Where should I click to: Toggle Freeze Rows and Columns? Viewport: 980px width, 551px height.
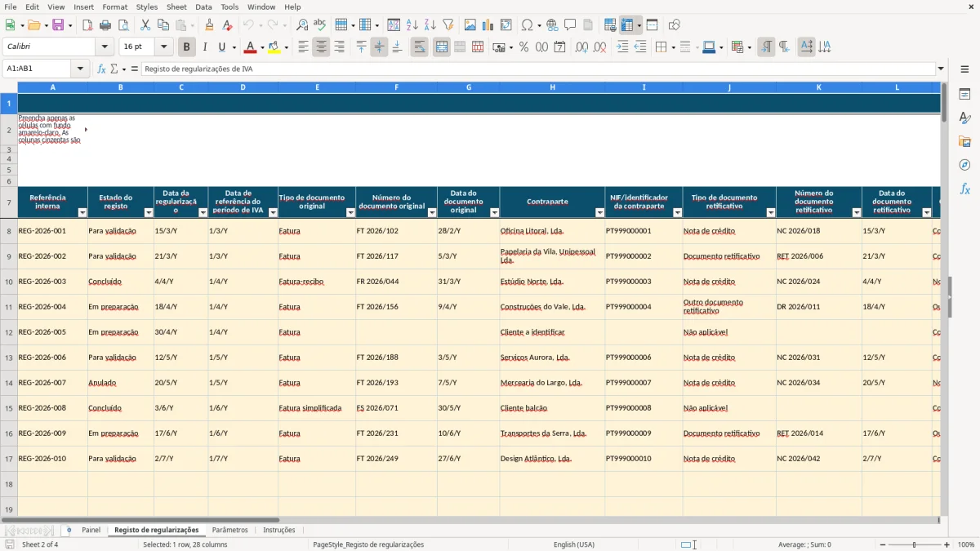[627, 25]
